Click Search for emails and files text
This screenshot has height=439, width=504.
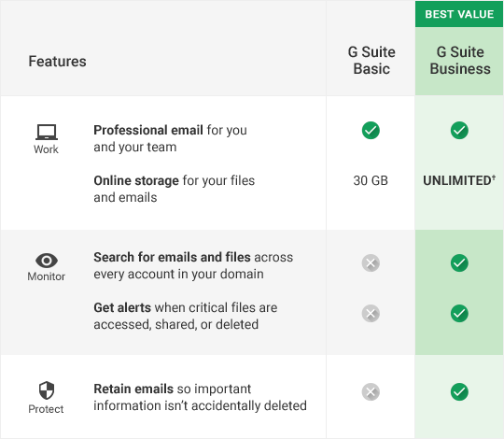193,265
